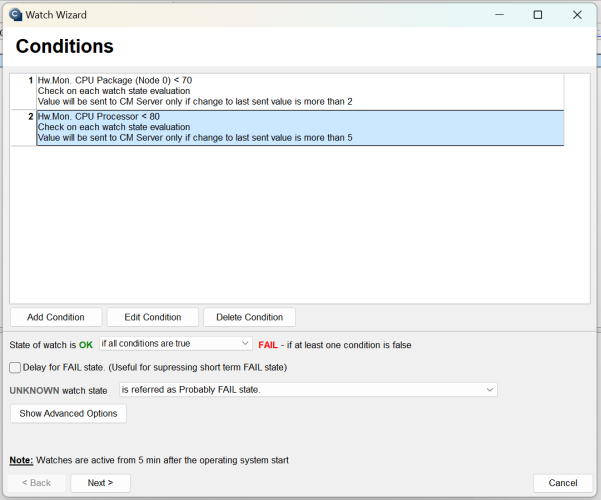Click Add Condition button
The image size is (601, 500).
point(56,317)
